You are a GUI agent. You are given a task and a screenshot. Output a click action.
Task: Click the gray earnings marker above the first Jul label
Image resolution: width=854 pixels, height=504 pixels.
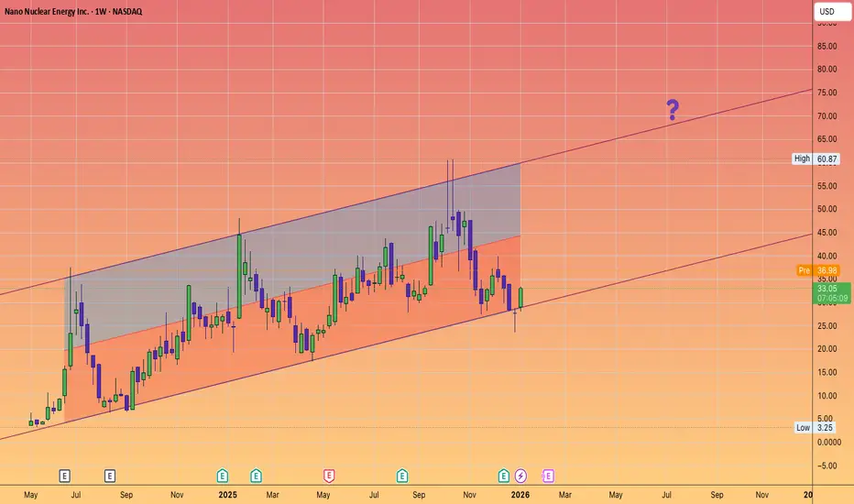(64, 477)
